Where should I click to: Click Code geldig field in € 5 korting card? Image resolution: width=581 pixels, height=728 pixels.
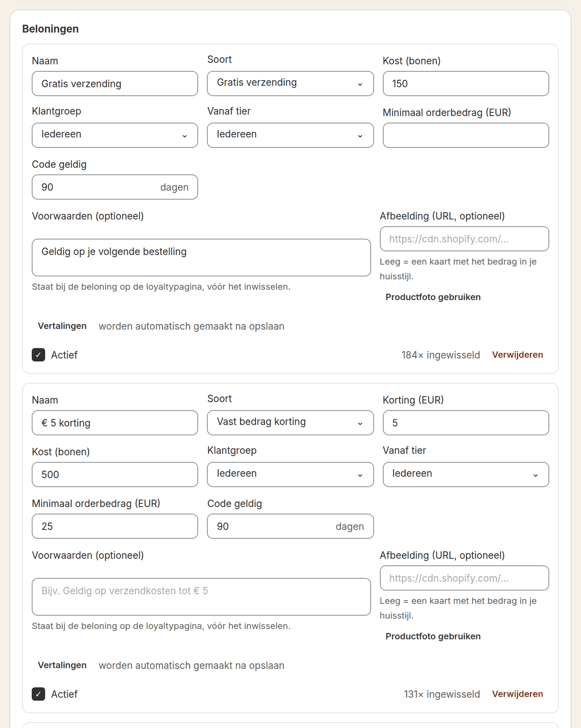tap(290, 526)
